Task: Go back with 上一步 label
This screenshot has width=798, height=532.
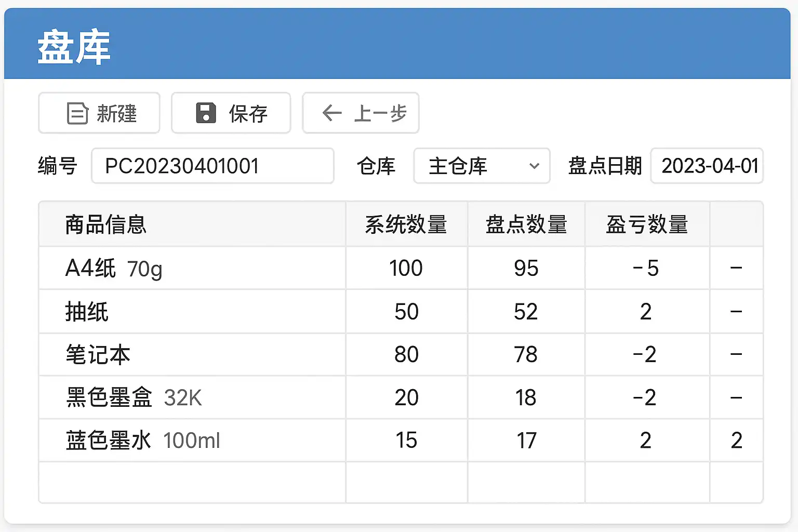Action: pyautogui.click(x=380, y=113)
